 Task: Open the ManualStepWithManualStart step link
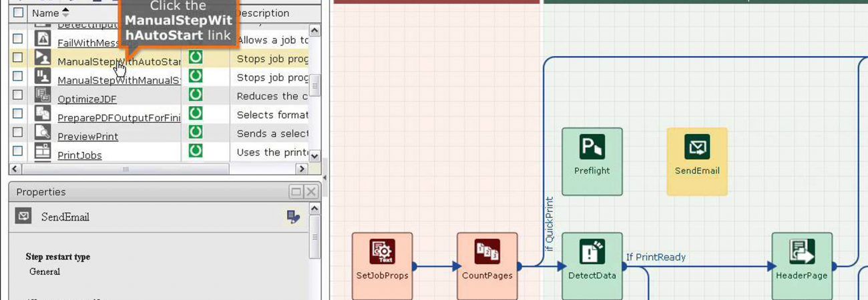click(119, 81)
